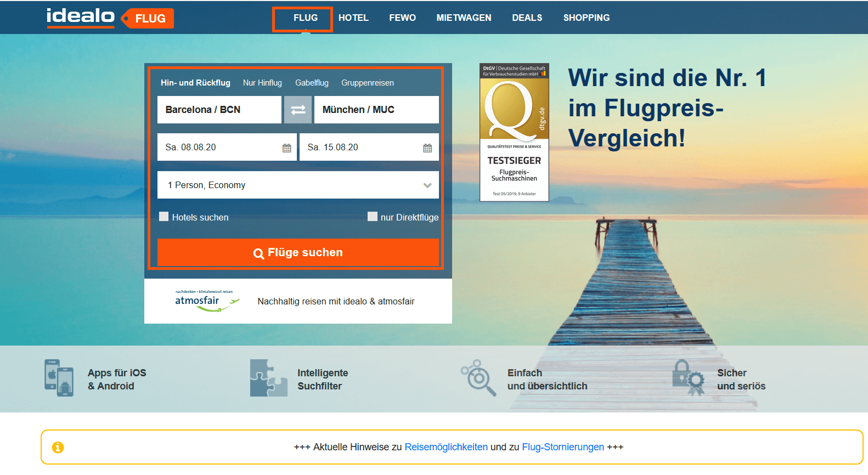
Task: Click the iOS and Android phones icon
Action: 59,378
